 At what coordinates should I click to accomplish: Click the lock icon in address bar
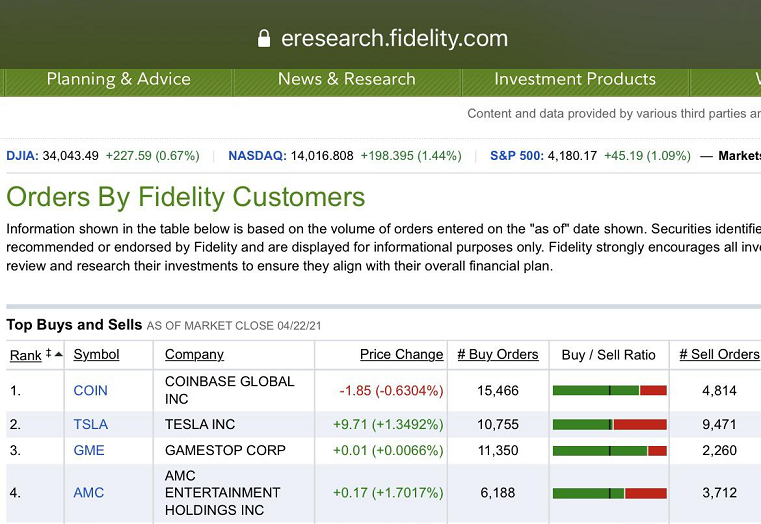[264, 38]
